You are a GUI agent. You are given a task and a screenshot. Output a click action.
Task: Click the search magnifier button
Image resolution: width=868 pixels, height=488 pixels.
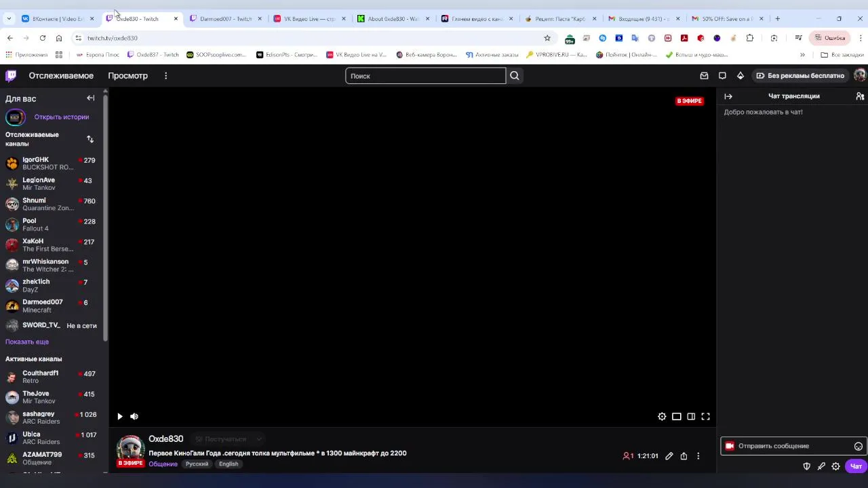(515, 76)
